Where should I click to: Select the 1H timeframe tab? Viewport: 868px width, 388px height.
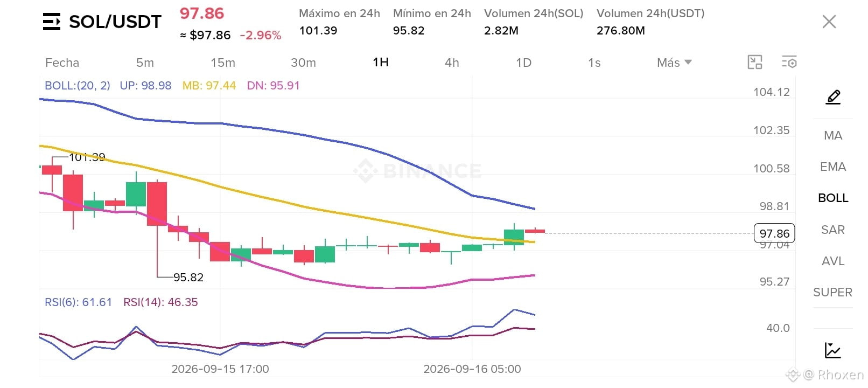381,62
